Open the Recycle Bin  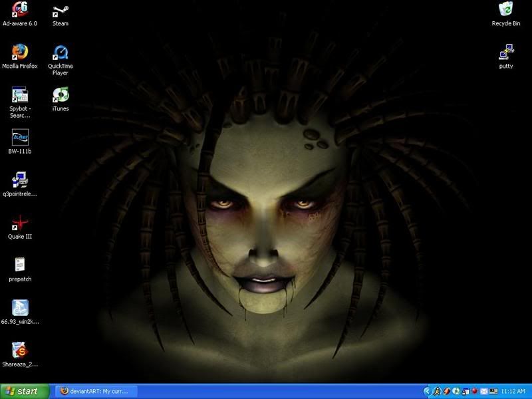click(506, 13)
